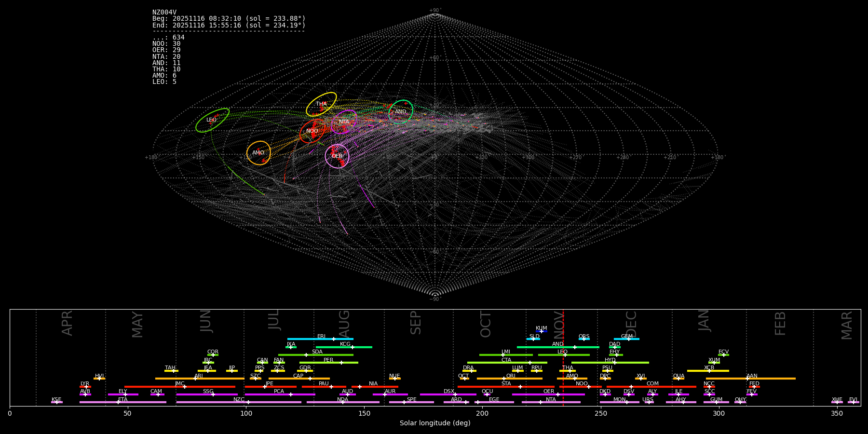Image resolution: width=868 pixels, height=434 pixels.
Task: Click the SPE shower bar in timeline
Action: click(411, 402)
